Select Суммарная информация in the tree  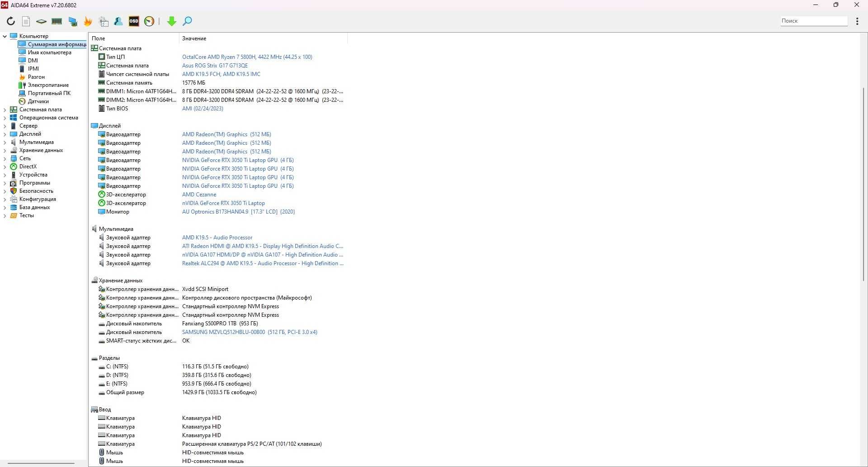52,44
